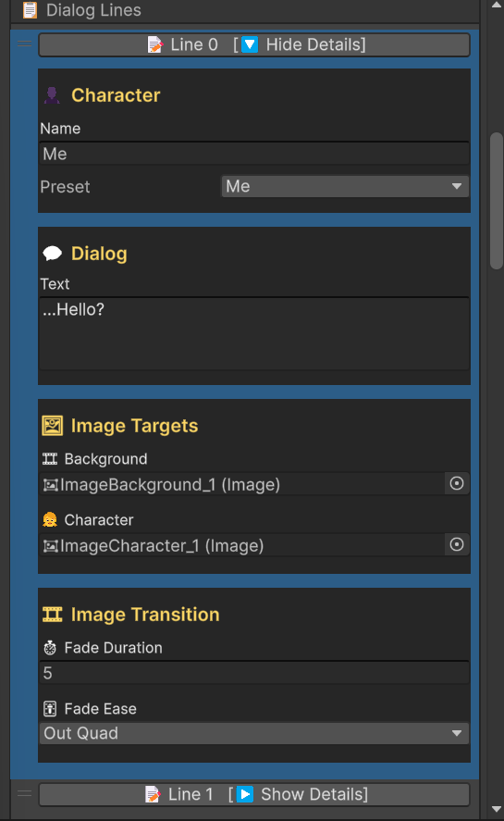Click the Image Targets picture icon
This screenshot has width=504, height=821.
(52, 426)
